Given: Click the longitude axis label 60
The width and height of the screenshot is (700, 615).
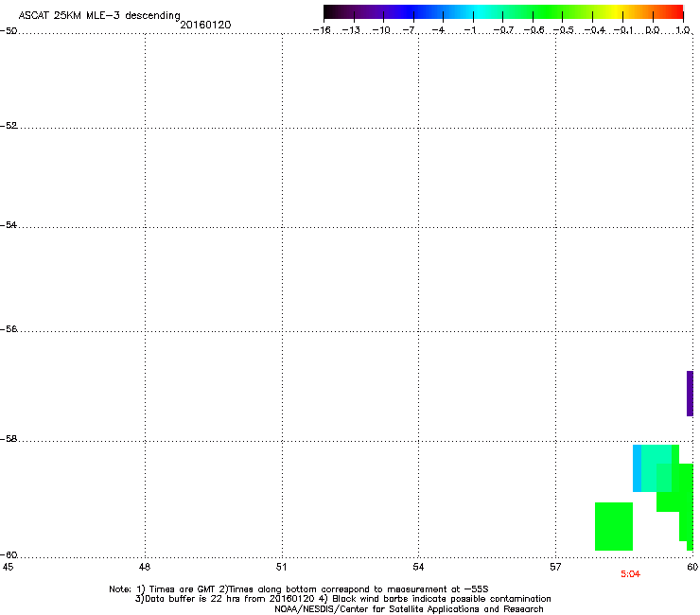Looking at the screenshot, I should click(x=692, y=567).
